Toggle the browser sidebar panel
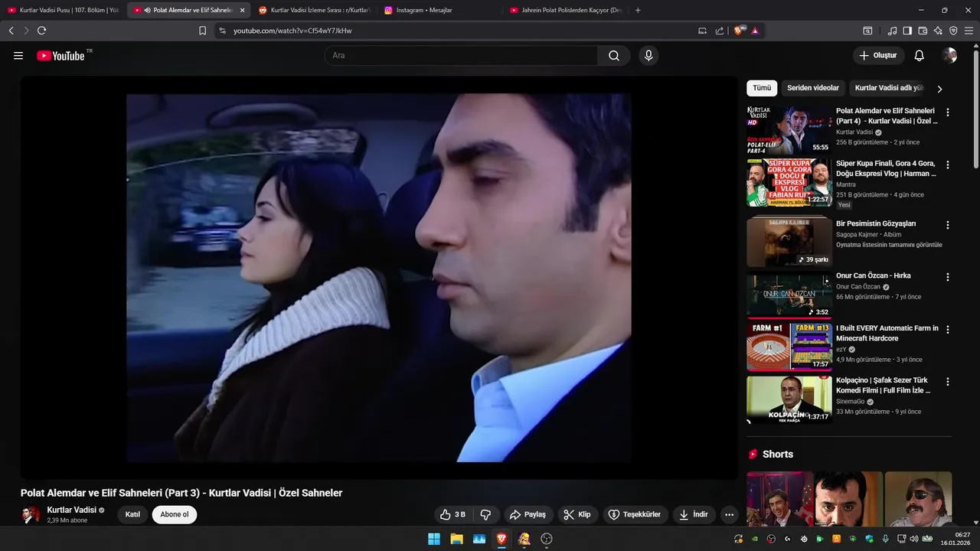This screenshot has height=551, width=980. [x=907, y=31]
